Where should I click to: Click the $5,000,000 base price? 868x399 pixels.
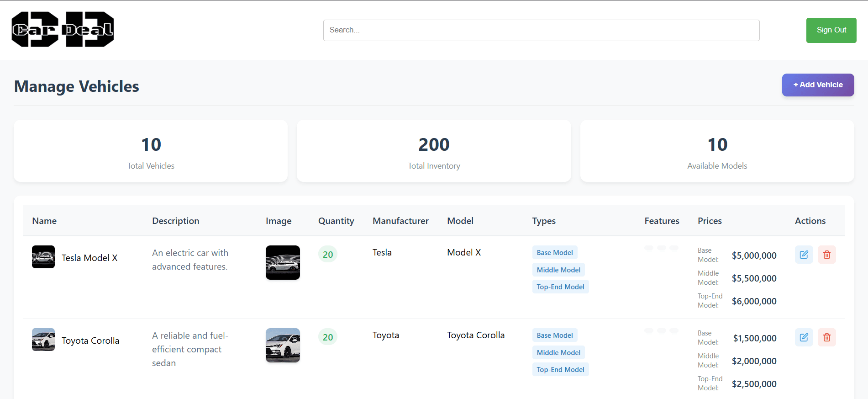754,255
